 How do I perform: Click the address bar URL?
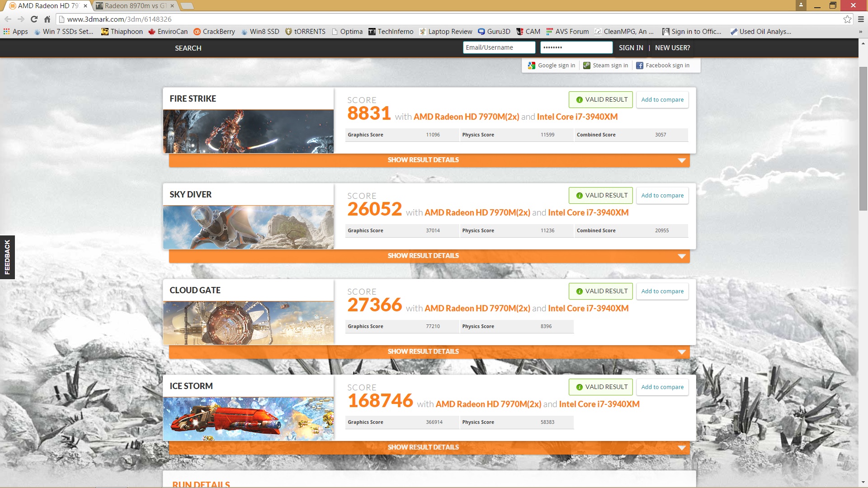[119, 19]
